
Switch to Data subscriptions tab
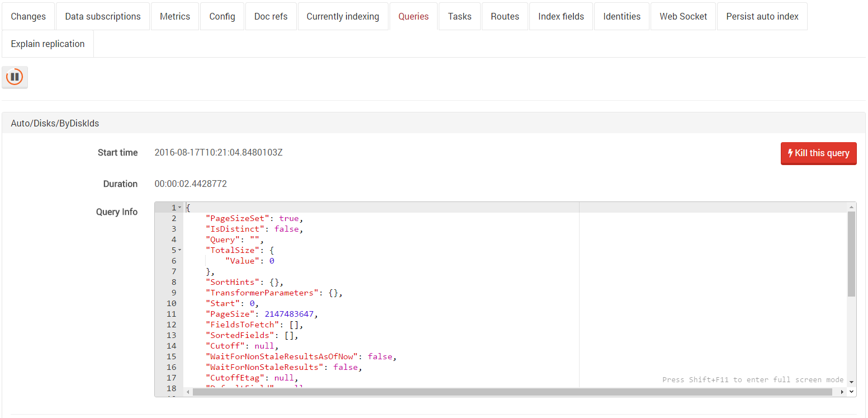103,16
